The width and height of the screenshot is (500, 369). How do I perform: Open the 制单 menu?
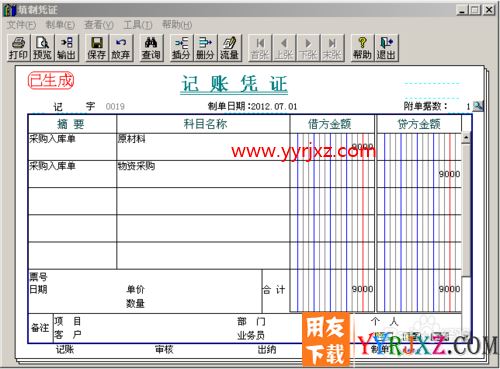[60, 25]
